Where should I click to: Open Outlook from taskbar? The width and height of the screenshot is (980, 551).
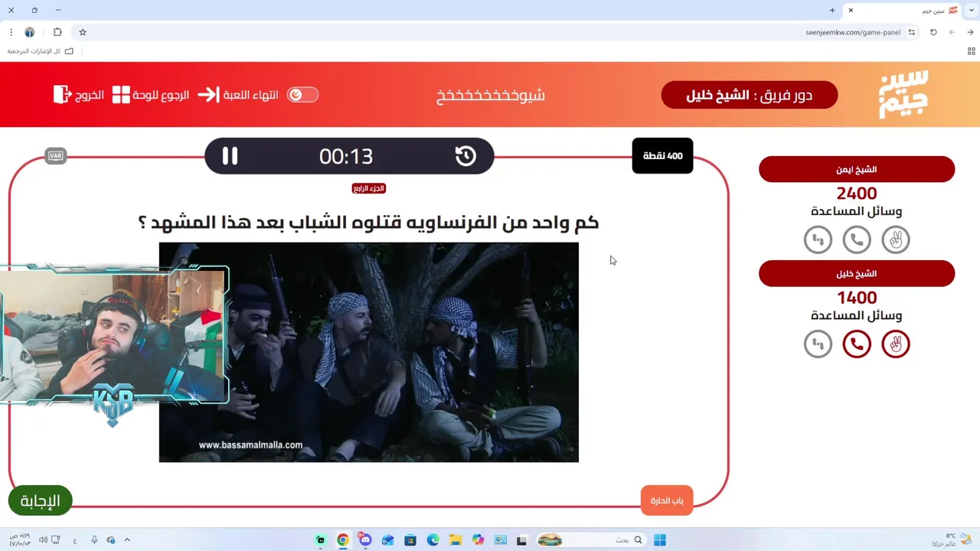coord(388,540)
